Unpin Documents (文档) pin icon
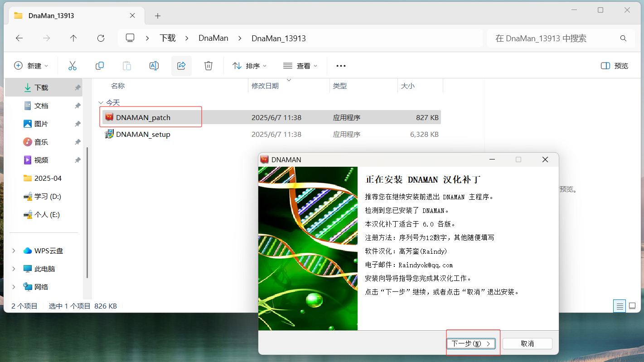644x362 pixels. 77,106
